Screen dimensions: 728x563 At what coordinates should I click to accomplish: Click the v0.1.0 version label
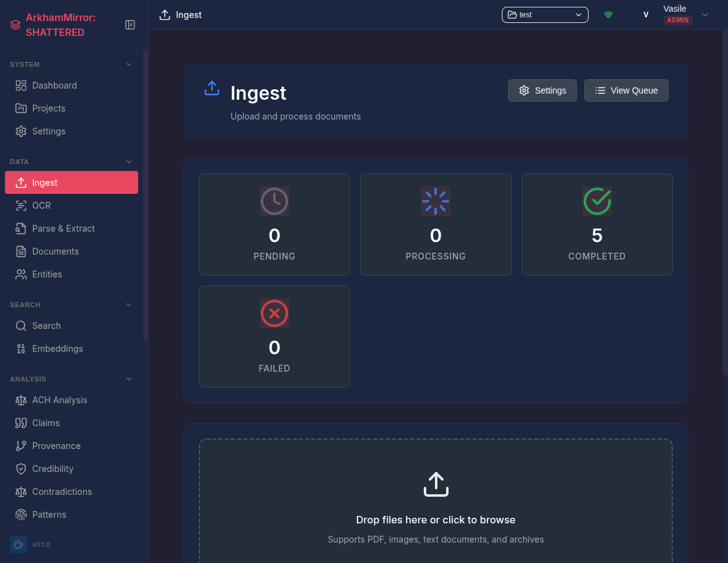coord(42,544)
